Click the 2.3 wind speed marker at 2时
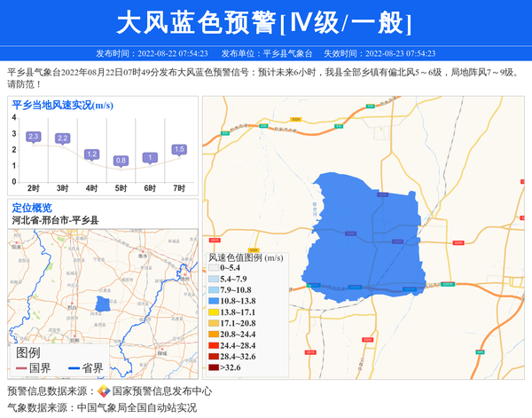Viewport: 532px width, 418px height. point(34,137)
